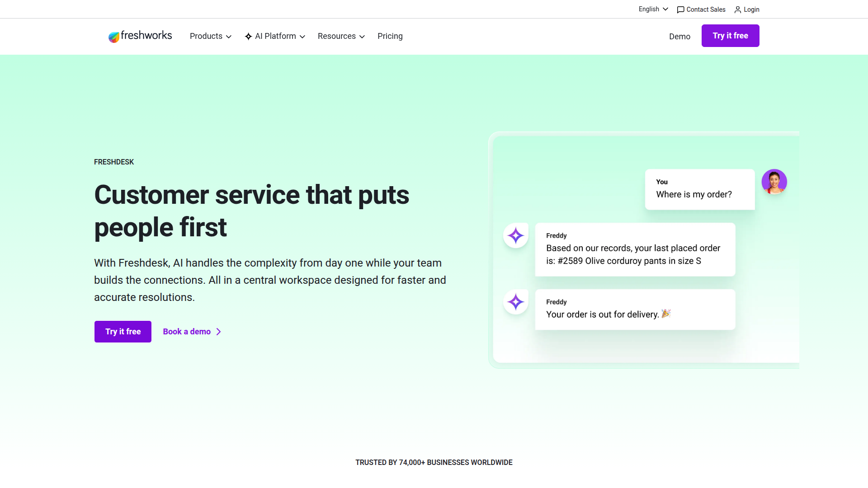The width and height of the screenshot is (868, 488).
Task: Expand the Products menu
Action: pyautogui.click(x=211, y=36)
